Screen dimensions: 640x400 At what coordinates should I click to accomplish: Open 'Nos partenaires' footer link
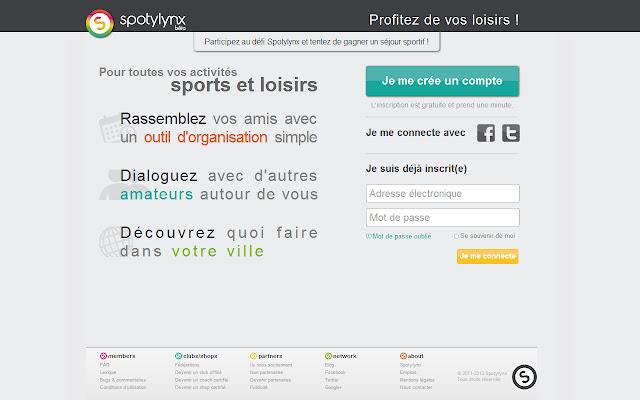[267, 372]
